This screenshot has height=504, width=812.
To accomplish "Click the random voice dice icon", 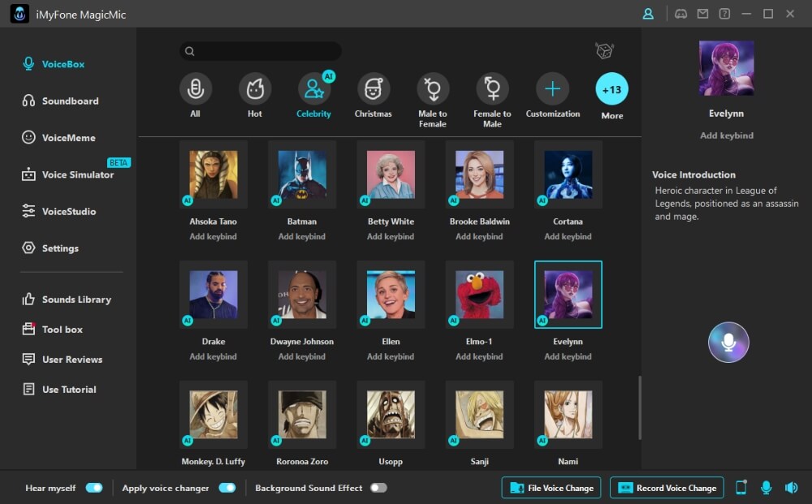I will 604,50.
